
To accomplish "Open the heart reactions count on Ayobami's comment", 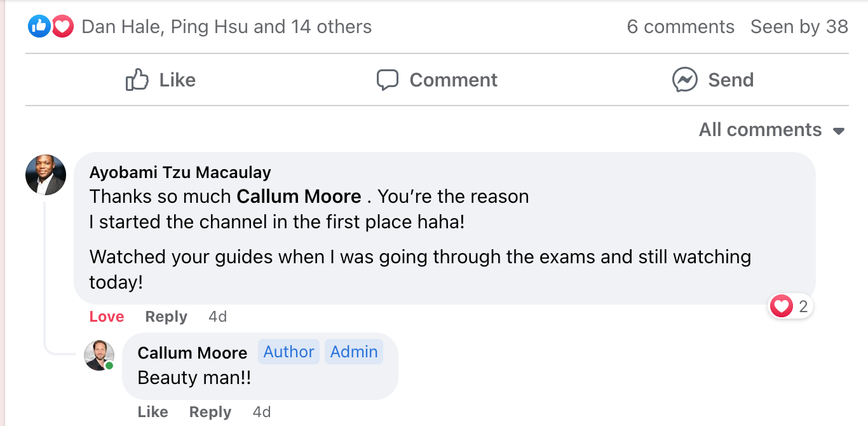I will tap(790, 307).
